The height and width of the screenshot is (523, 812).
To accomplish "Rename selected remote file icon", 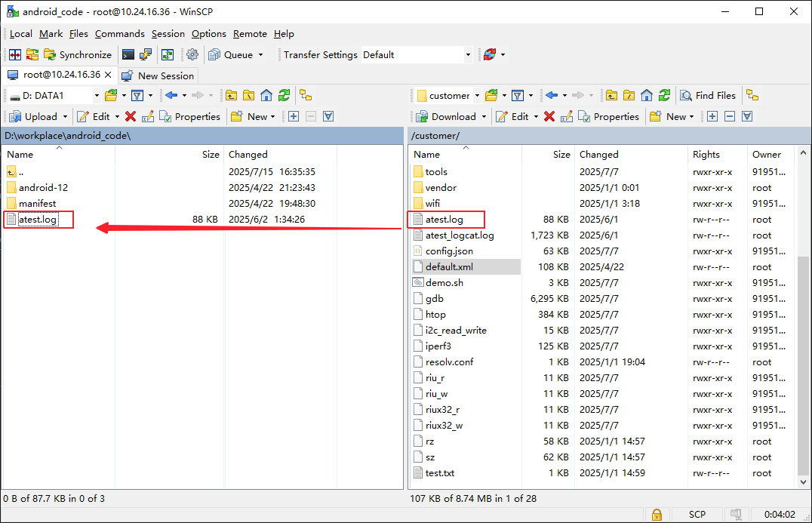I will (x=566, y=116).
